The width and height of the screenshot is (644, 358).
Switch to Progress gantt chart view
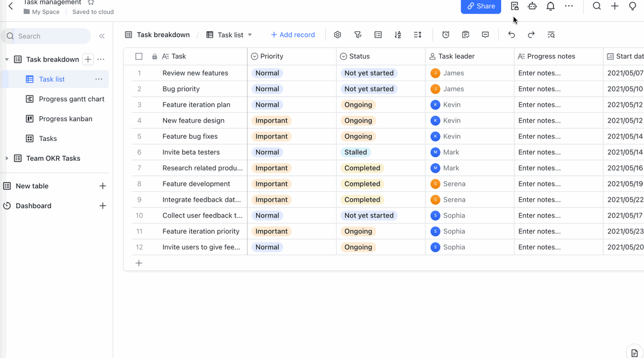point(71,99)
